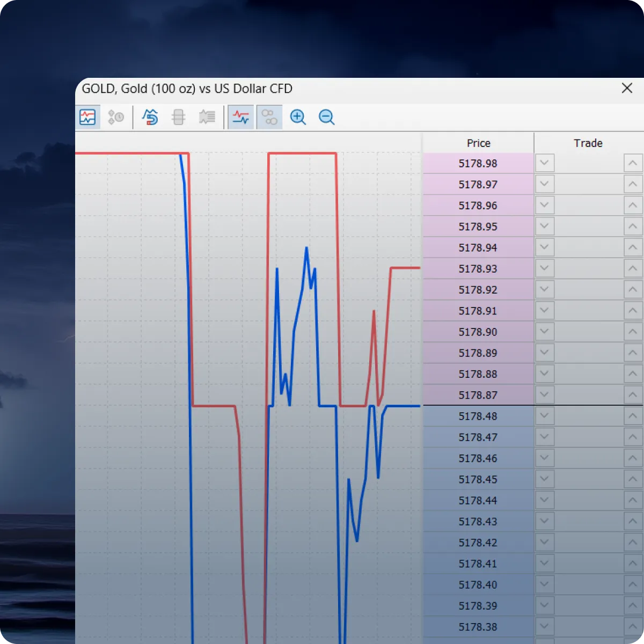Viewport: 644px width, 644px height.
Task: Toggle the grayed circles toolbar button
Action: pos(269,117)
